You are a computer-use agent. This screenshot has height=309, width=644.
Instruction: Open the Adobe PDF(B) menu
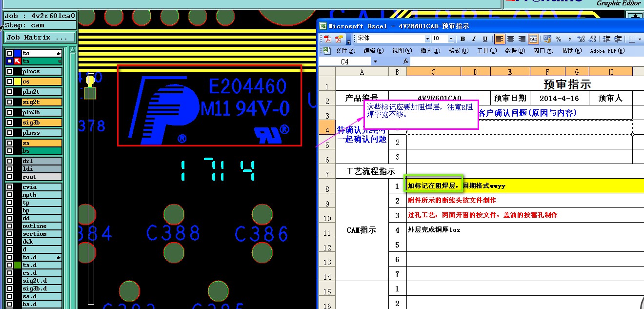coord(607,51)
